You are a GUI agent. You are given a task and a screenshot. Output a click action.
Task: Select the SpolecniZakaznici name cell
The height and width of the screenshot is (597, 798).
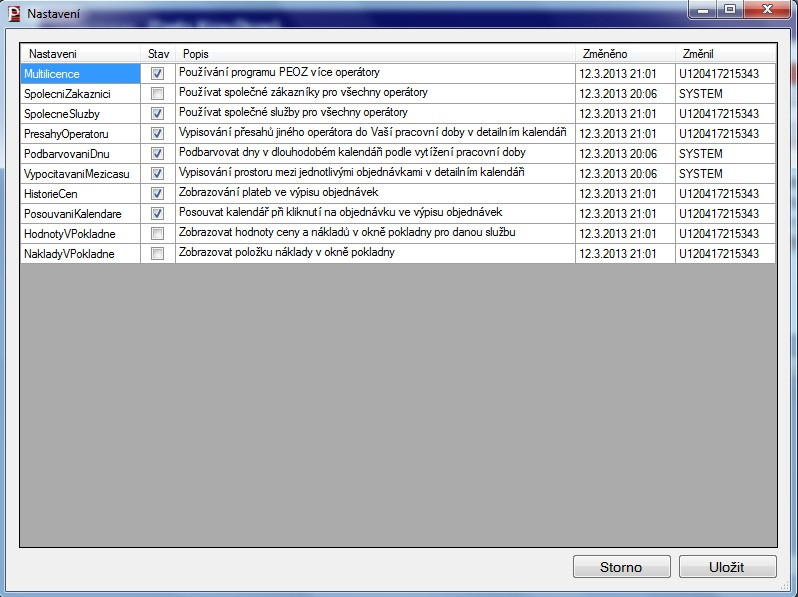(x=80, y=94)
